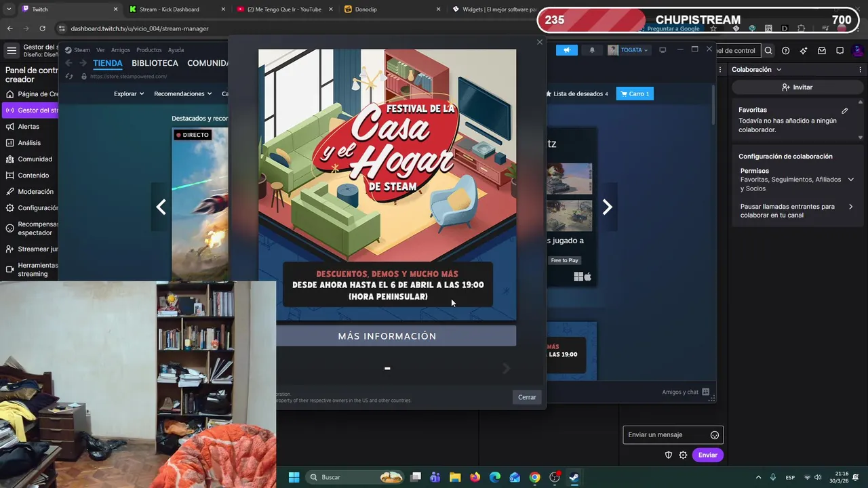Image resolution: width=868 pixels, height=488 pixels.
Task: Open Página de Creador in Twitch sidebar
Action: coord(31,94)
